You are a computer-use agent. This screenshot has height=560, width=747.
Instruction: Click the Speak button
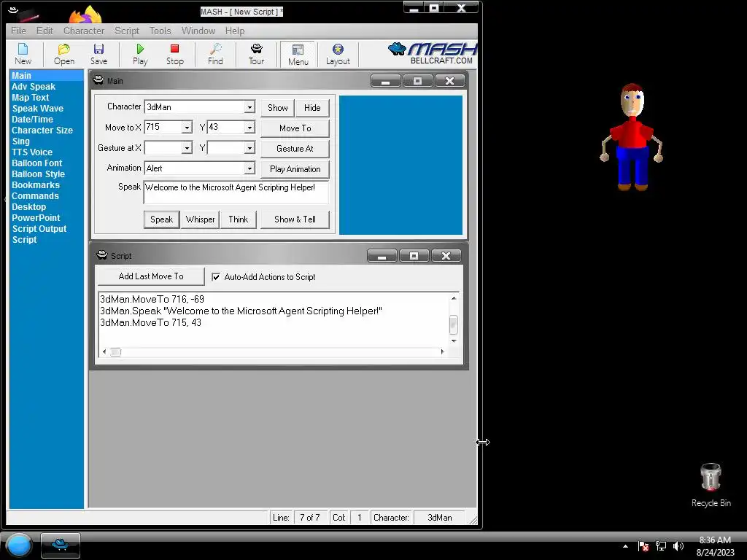161,219
